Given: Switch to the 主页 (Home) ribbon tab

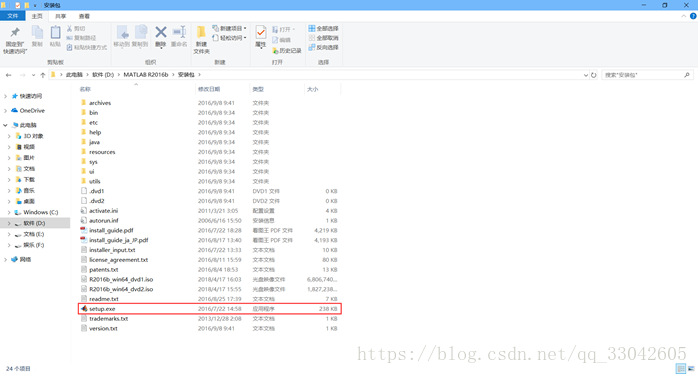Looking at the screenshot, I should click(x=37, y=16).
